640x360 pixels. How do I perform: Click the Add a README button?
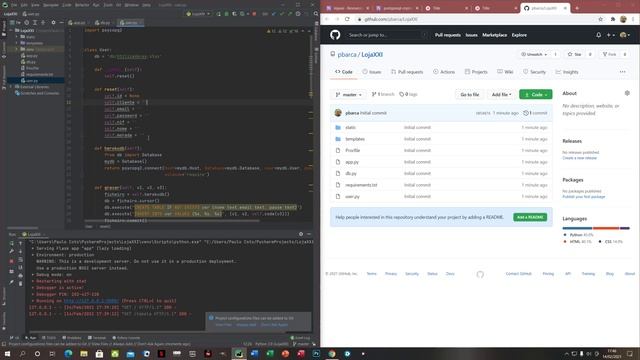coord(530,217)
